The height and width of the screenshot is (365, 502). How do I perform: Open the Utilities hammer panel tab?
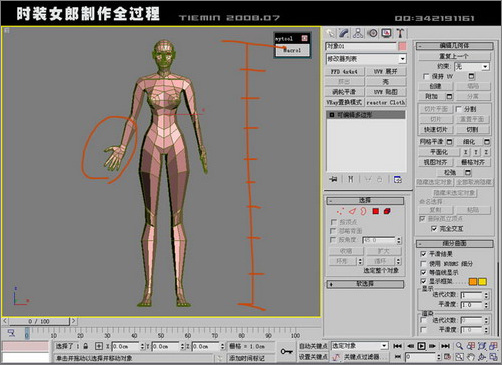(x=400, y=33)
